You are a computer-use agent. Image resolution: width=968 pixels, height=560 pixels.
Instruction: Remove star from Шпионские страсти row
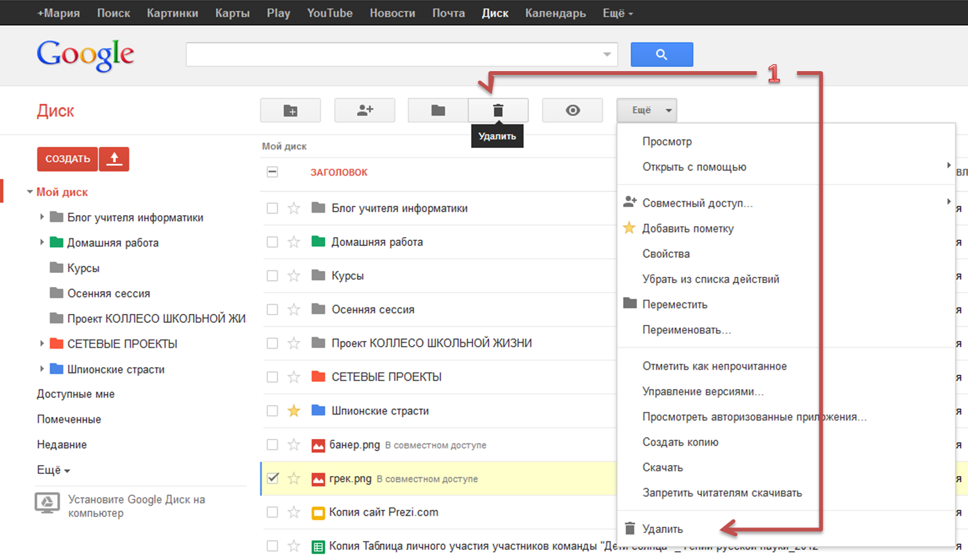click(294, 411)
